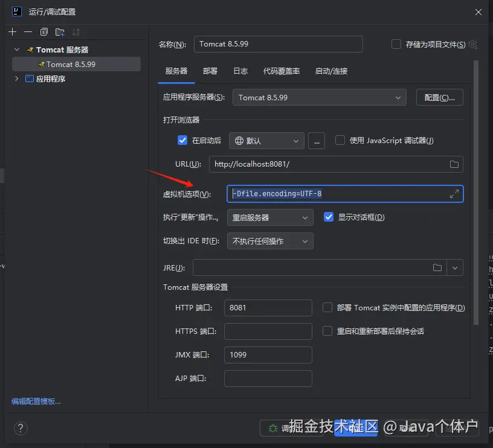Click the name field containing Tomcat 8.5.99
Screen dimensions: 493x448
[x=279, y=44]
